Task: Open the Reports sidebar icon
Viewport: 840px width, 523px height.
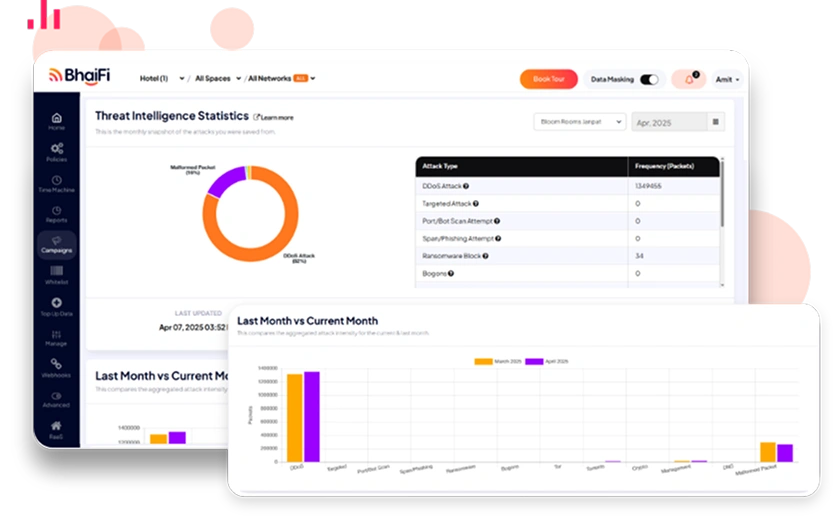Action: 56,213
